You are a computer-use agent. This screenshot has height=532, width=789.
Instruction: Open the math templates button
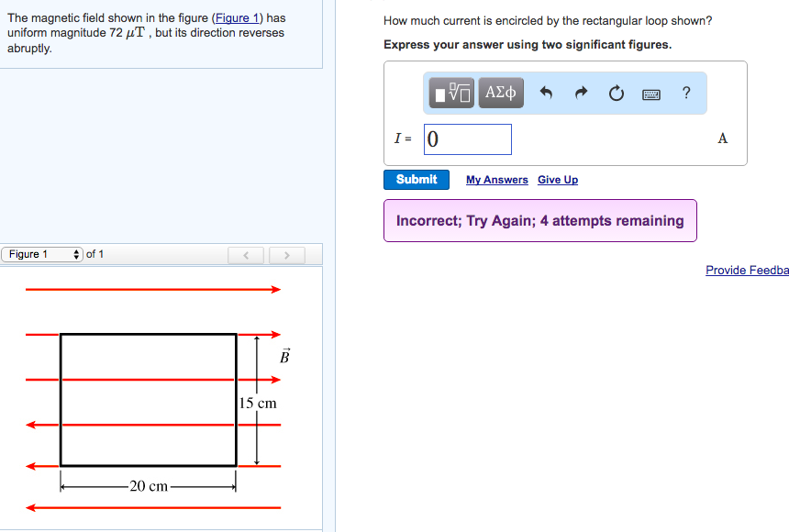[x=451, y=93]
